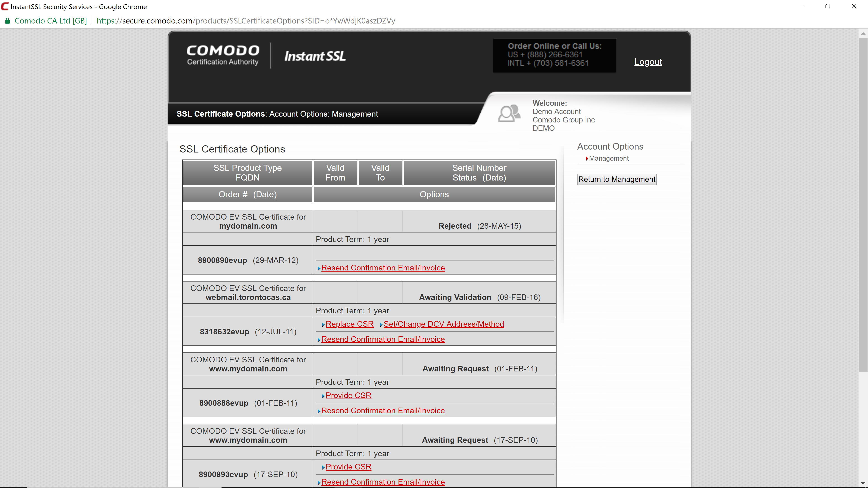The width and height of the screenshot is (868, 488).
Task: Click Awaiting Request (01-FEB-11) status
Action: pyautogui.click(x=479, y=369)
